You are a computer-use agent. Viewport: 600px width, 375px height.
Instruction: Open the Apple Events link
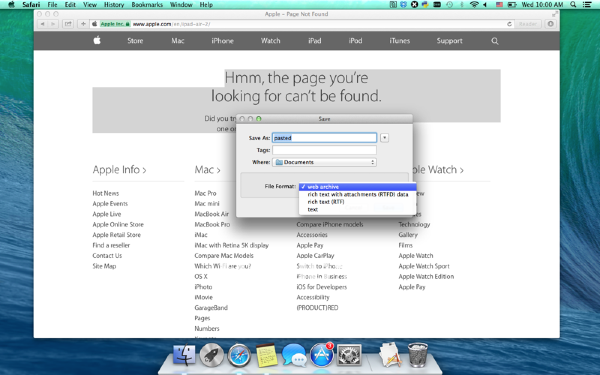(x=110, y=204)
